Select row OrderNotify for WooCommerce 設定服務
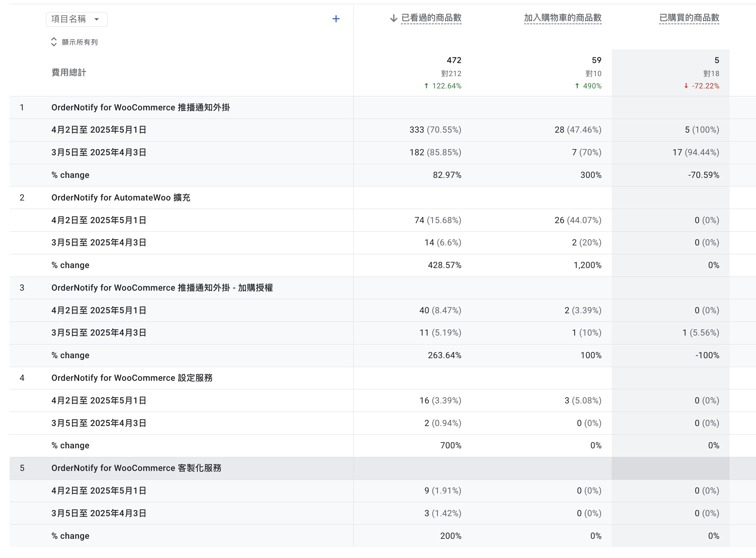The height and width of the screenshot is (558, 756). tap(132, 378)
